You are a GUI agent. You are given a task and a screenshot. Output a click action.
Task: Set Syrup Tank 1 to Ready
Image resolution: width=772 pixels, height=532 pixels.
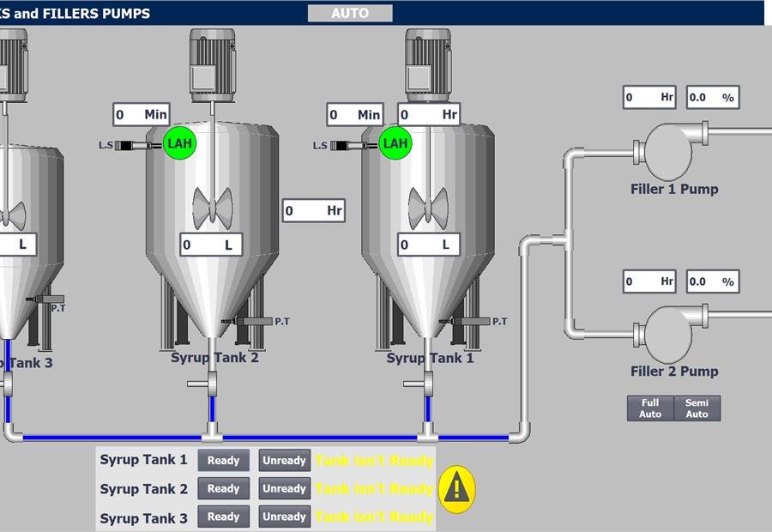[x=224, y=461]
